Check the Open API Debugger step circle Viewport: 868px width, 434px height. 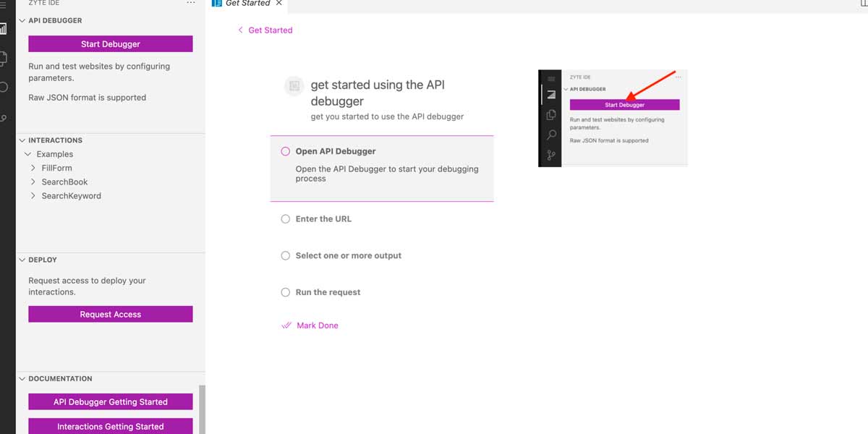pos(285,152)
